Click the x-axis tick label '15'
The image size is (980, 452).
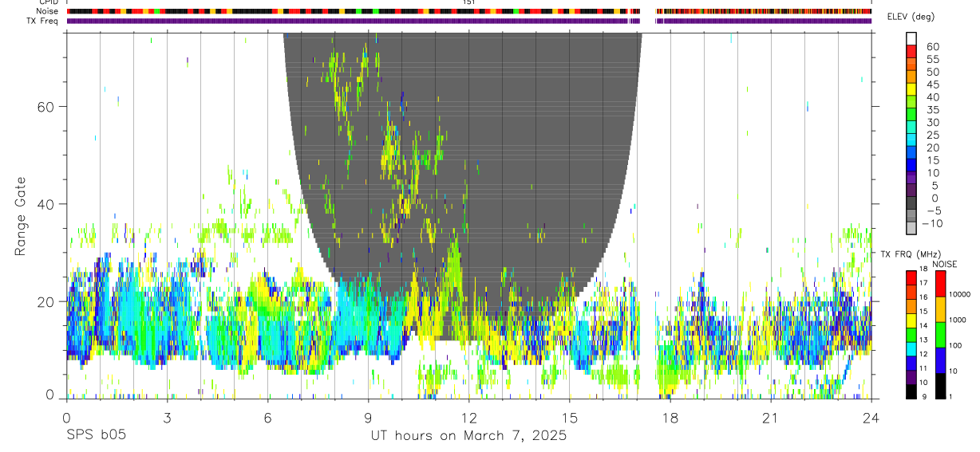click(x=569, y=418)
